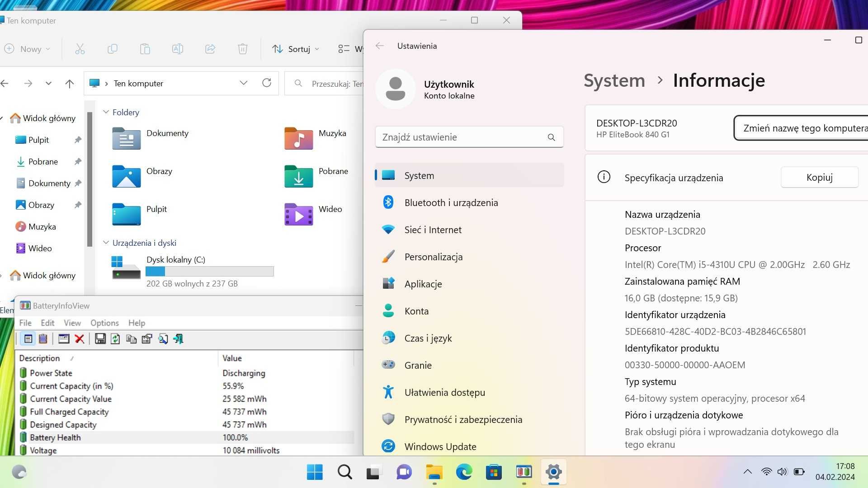This screenshot has height=488, width=868.
Task: Click the Kopiuj button for device specification
Action: point(819,177)
